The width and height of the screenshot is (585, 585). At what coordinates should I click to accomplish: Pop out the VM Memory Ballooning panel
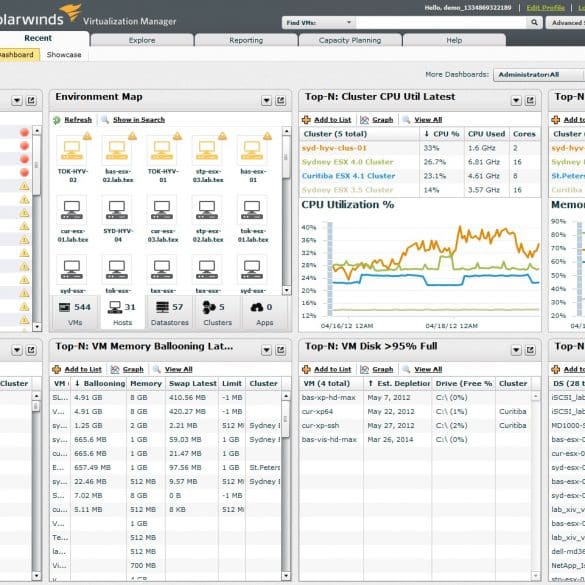[281, 350]
